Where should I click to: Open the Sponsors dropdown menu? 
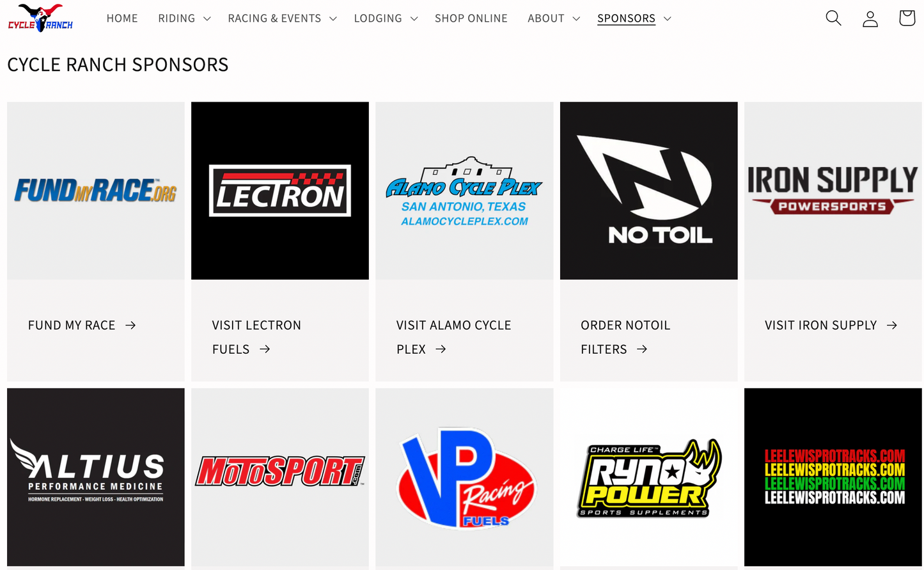tap(634, 19)
